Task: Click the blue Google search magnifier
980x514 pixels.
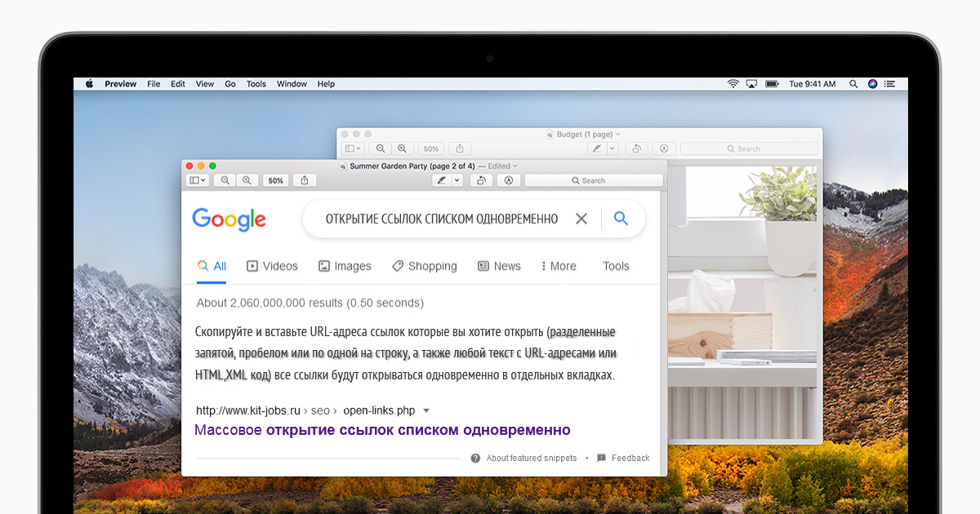Action: tap(621, 218)
